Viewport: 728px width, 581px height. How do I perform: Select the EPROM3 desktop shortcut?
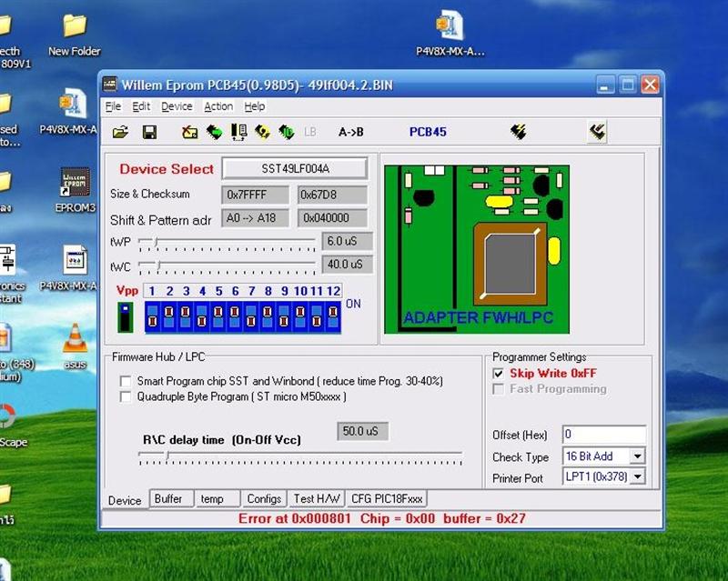[76, 190]
